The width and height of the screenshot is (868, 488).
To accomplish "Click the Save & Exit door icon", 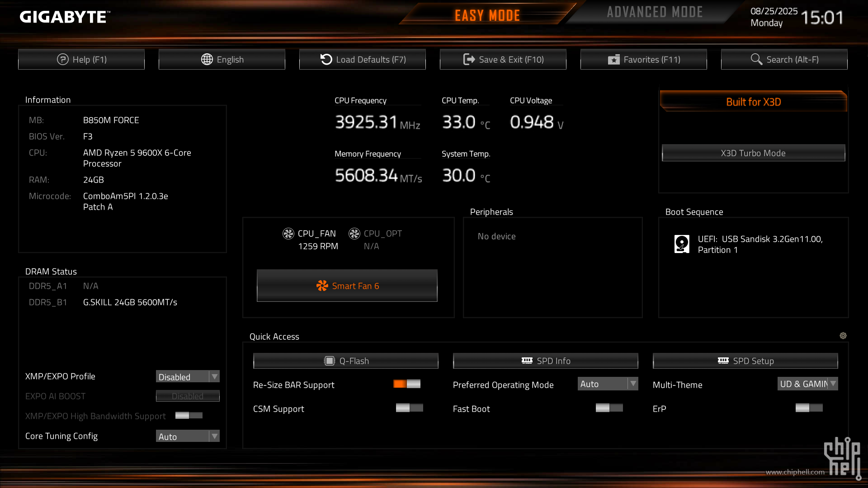I will coord(469,59).
